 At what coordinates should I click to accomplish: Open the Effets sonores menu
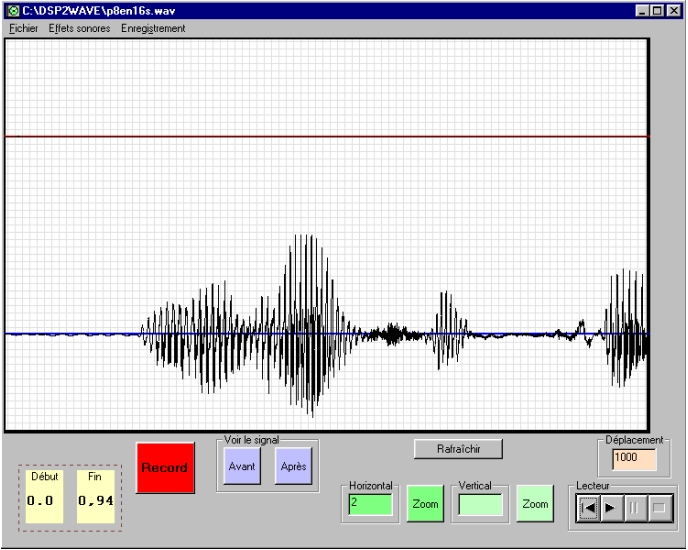pos(79,29)
